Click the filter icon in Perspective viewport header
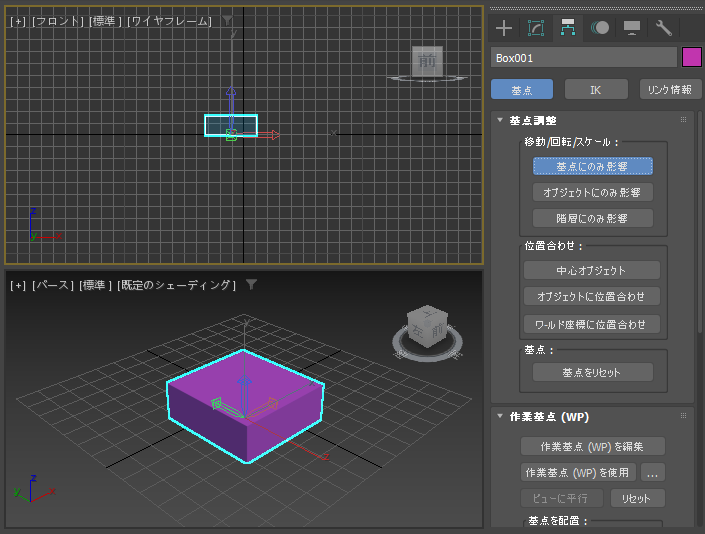This screenshot has height=534, width=705. pos(252,284)
